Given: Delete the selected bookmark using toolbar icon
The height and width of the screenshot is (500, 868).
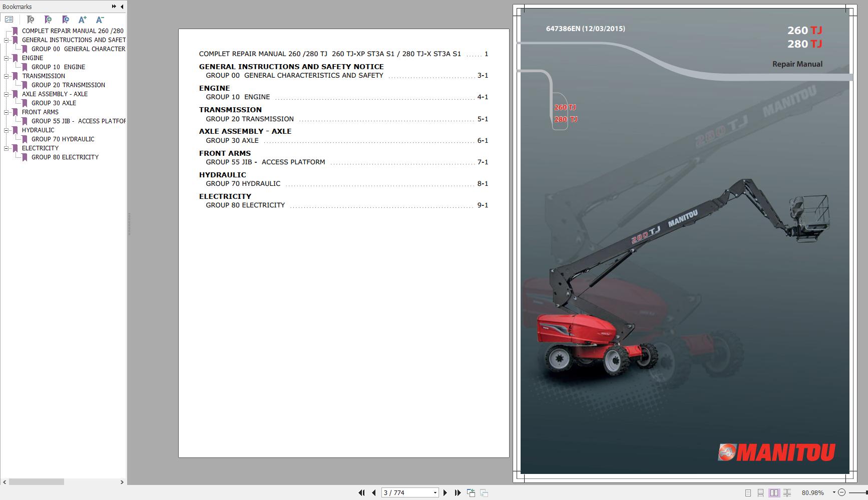Looking at the screenshot, I should 30,20.
